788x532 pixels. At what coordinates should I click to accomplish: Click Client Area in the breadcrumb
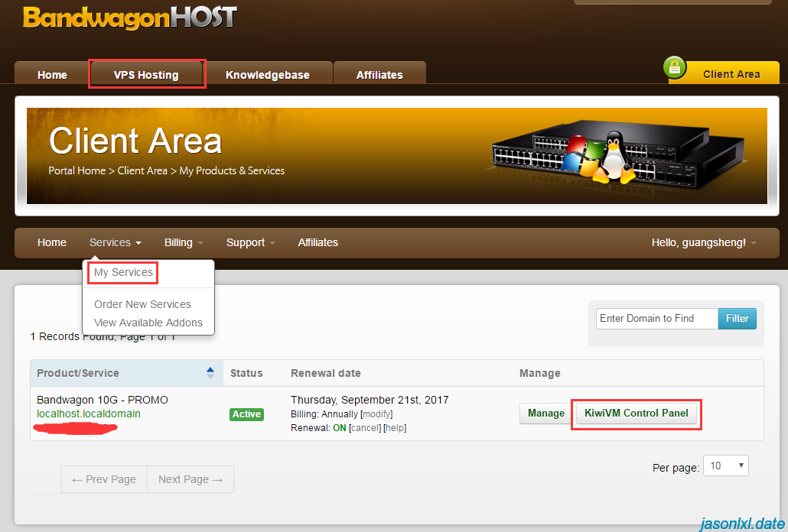[142, 170]
